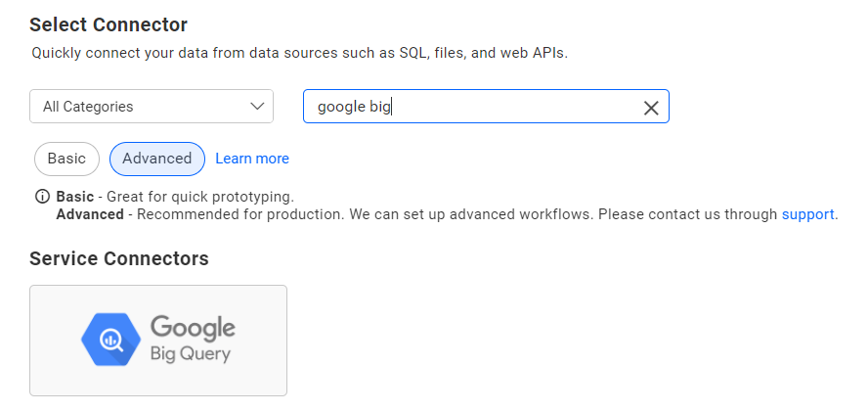Click the Google BigQuery hexagon logo
Viewport: 868px width, 412px height.
(110, 340)
